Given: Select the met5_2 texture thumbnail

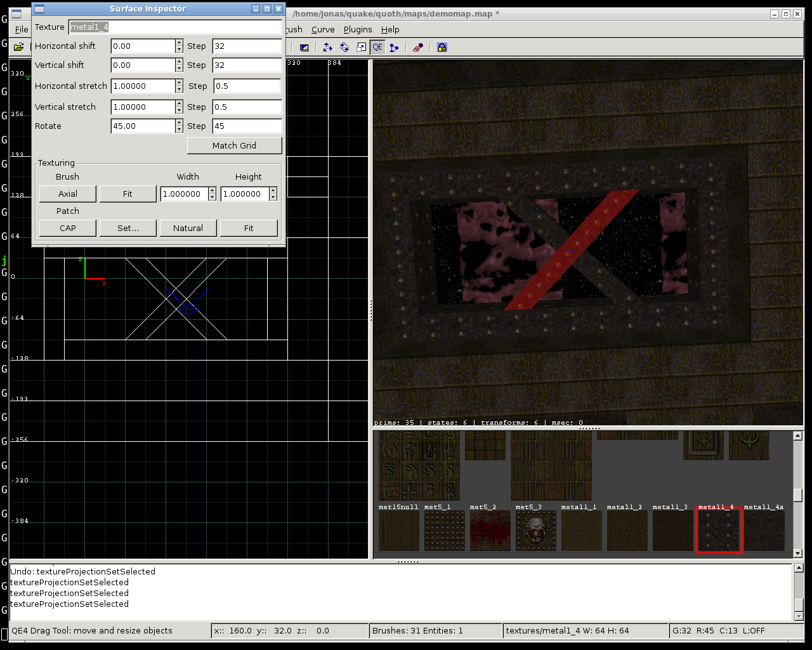Looking at the screenshot, I should (x=490, y=531).
